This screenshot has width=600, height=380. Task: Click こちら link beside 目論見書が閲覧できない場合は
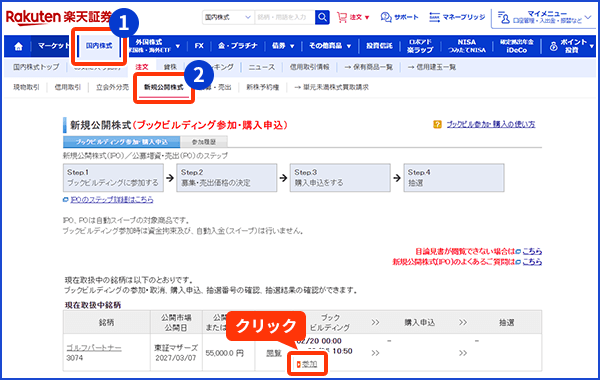(532, 251)
